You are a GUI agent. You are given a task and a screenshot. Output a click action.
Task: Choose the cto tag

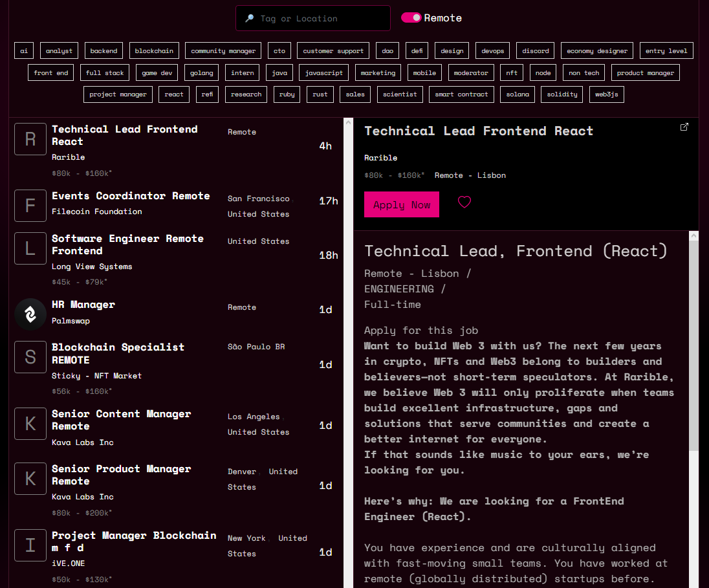pos(279,50)
